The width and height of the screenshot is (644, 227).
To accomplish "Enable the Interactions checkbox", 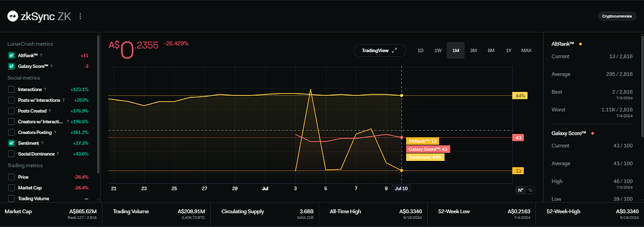I will tap(11, 89).
